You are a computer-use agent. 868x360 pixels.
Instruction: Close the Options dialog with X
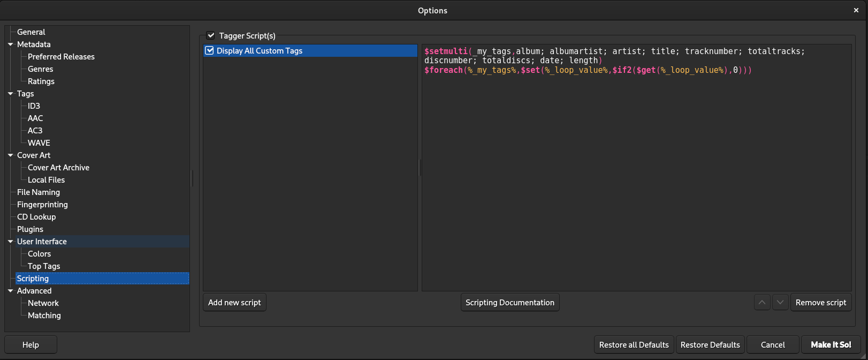(x=856, y=10)
